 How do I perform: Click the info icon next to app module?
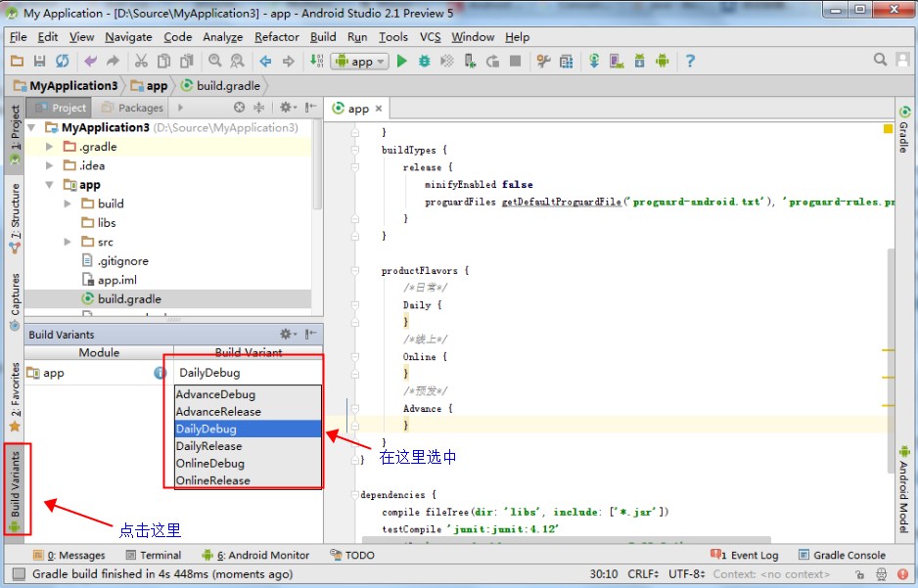(x=160, y=373)
